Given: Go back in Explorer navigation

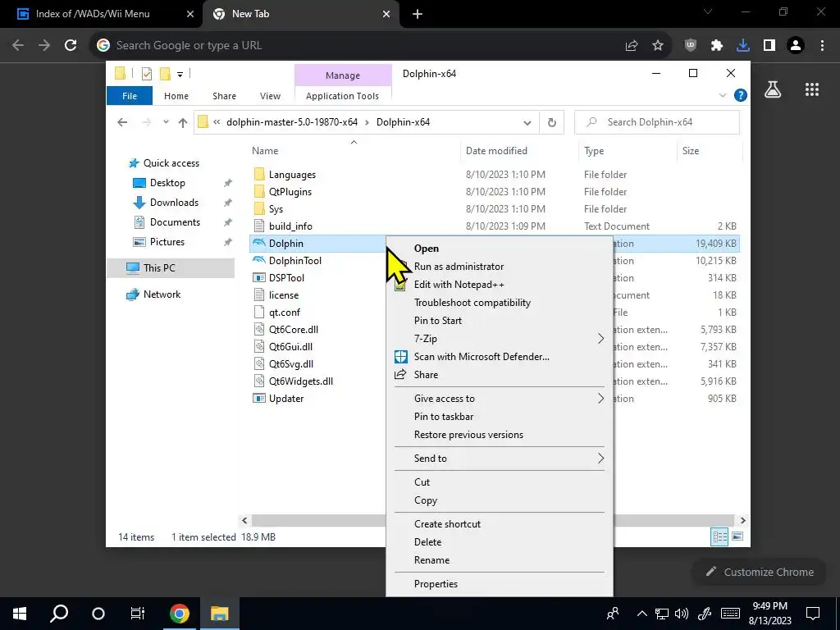Looking at the screenshot, I should click(122, 123).
